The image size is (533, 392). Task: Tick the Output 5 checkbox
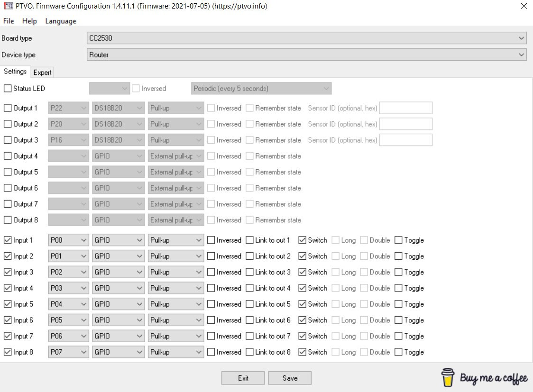tap(8, 172)
